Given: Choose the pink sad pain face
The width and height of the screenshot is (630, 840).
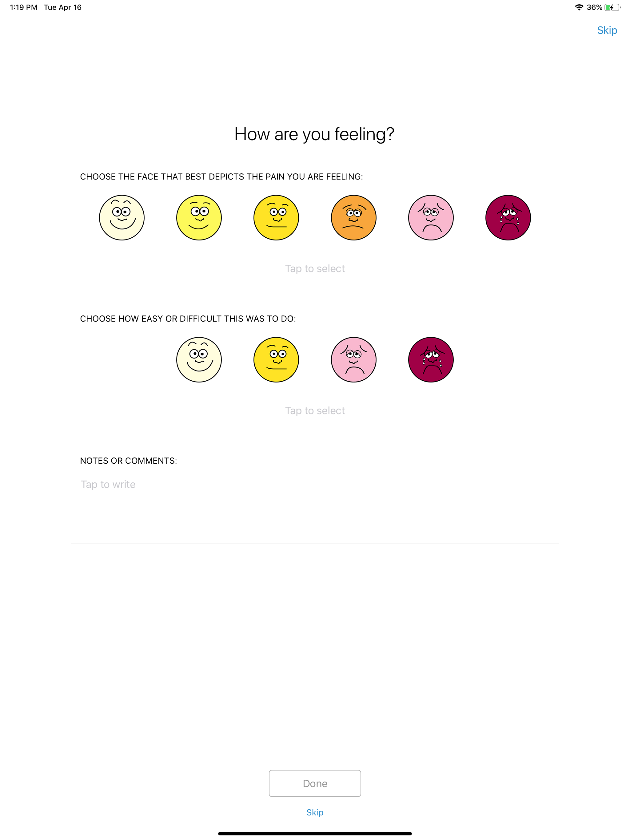Looking at the screenshot, I should click(x=431, y=218).
